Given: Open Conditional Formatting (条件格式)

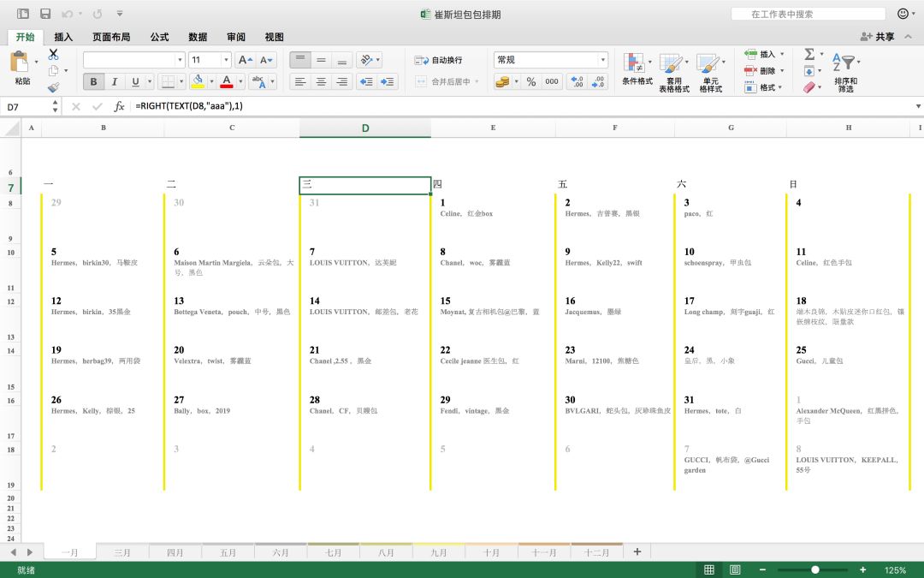Looking at the screenshot, I should point(637,69).
